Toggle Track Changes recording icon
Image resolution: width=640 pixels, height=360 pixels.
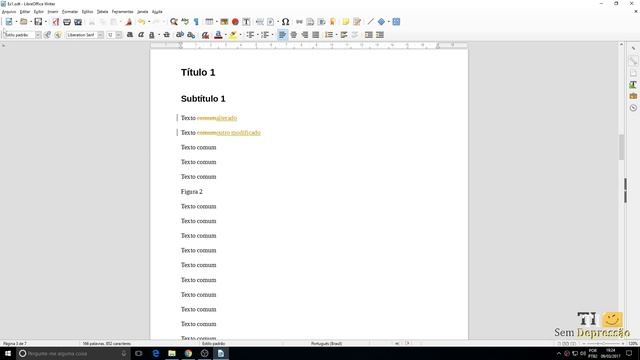coord(357,22)
